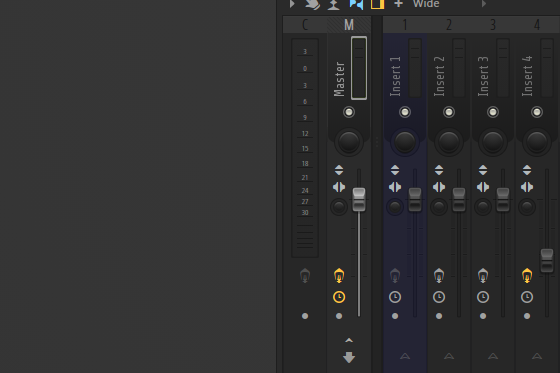Select the C current track header
The image size is (560, 373).
pyautogui.click(x=305, y=25)
